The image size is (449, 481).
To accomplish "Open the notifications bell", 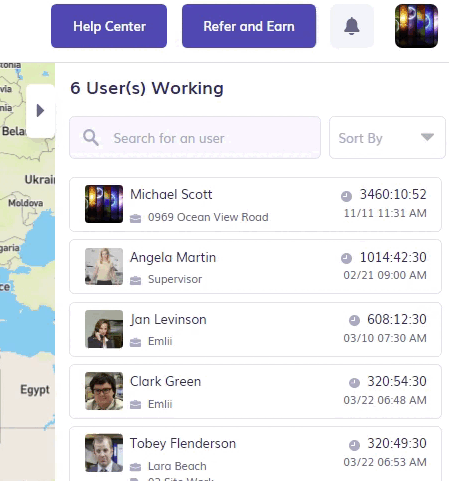I will [352, 26].
